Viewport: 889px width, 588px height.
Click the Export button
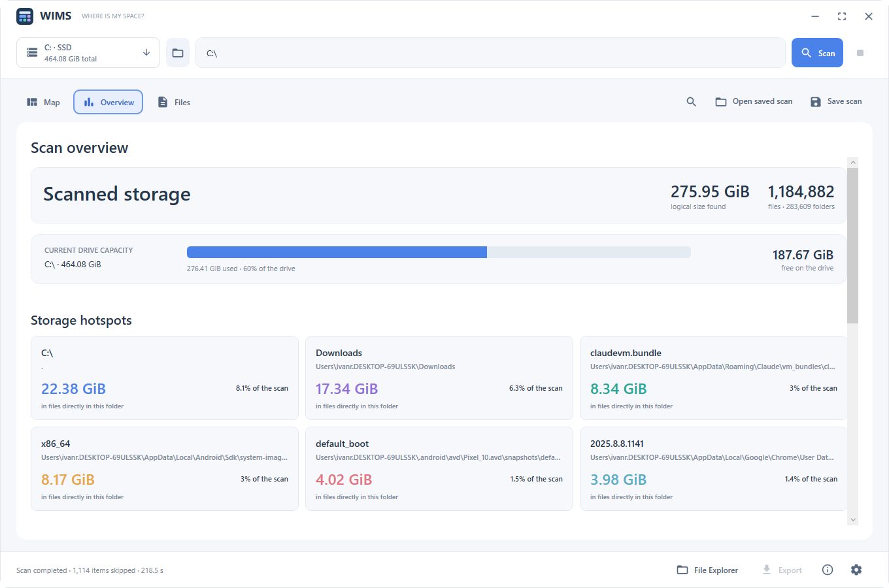[x=782, y=570]
